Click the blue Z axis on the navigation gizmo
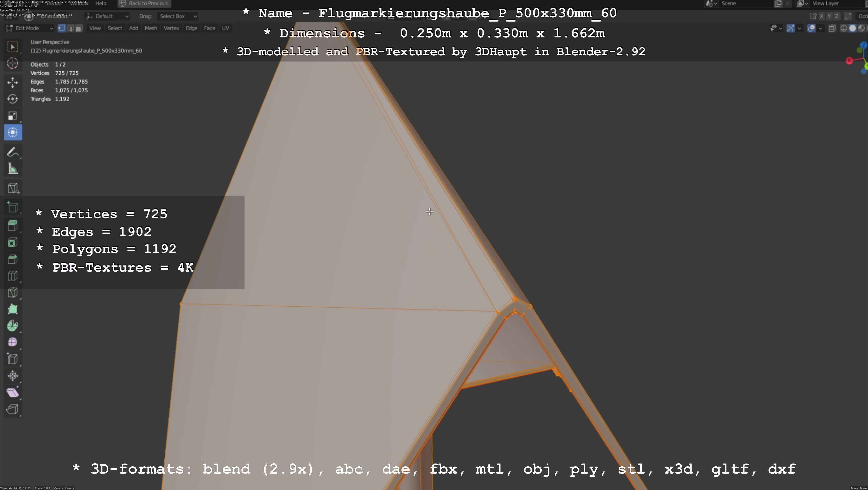The height and width of the screenshot is (490, 868). [863, 45]
